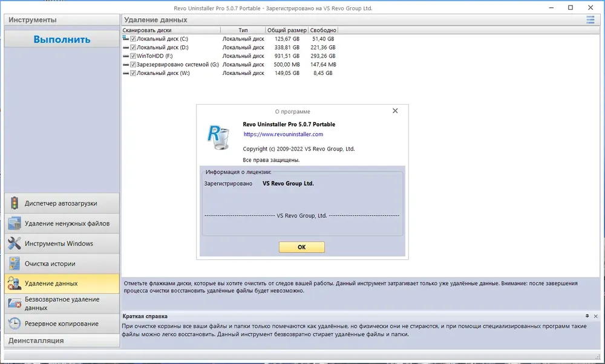
Task: Open Диспетчер автозагрузки tool
Action: tap(62, 203)
